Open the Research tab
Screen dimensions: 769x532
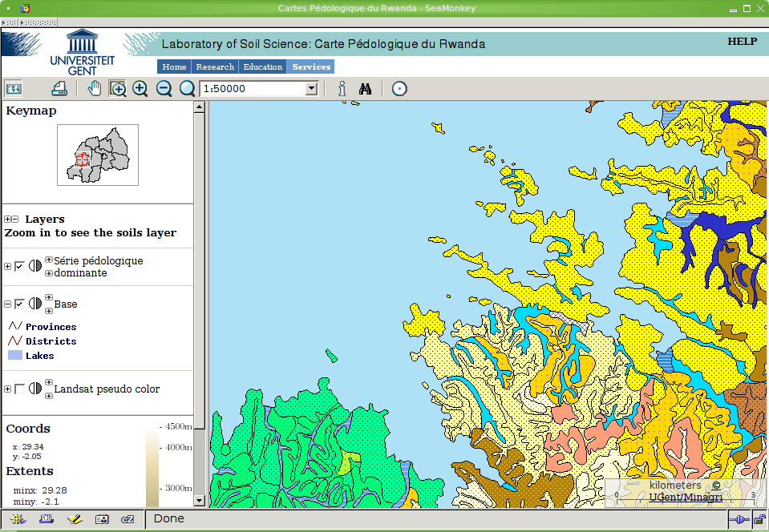[x=215, y=67]
